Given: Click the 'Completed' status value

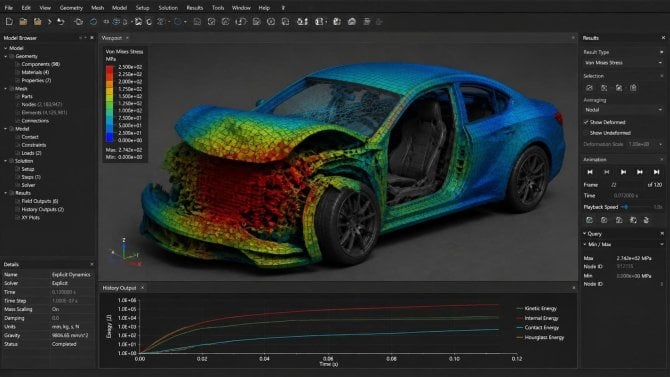Looking at the screenshot, I should click(x=64, y=344).
